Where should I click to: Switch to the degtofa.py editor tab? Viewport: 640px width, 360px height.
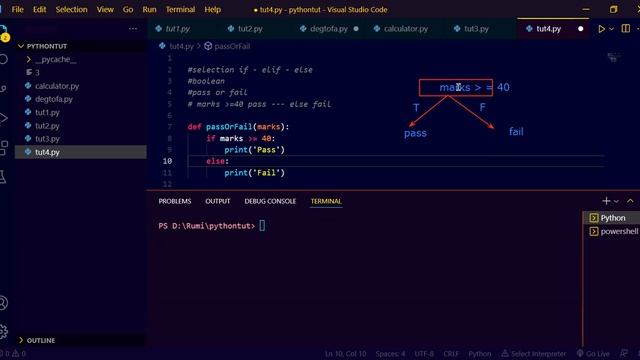point(329,29)
